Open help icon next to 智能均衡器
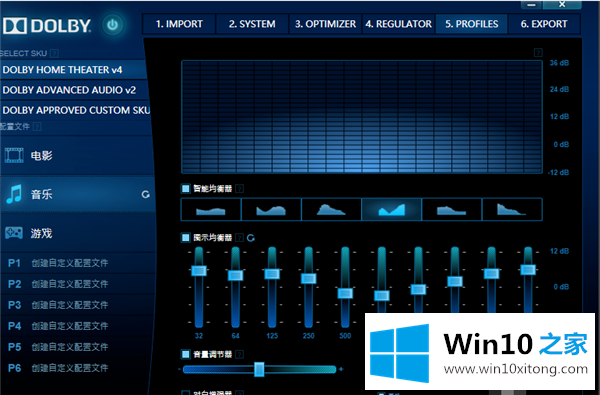Screen dimensions: 600x395 point(240,188)
